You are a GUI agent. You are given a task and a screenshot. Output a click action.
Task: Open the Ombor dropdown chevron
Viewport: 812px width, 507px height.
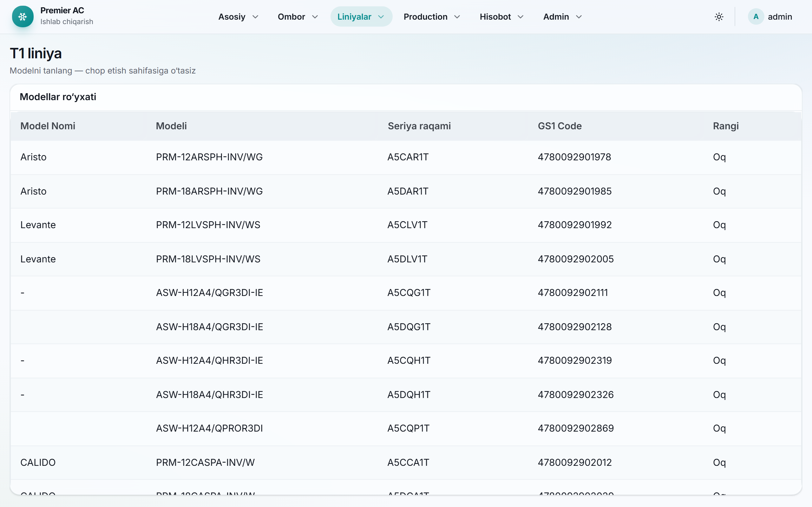point(315,17)
